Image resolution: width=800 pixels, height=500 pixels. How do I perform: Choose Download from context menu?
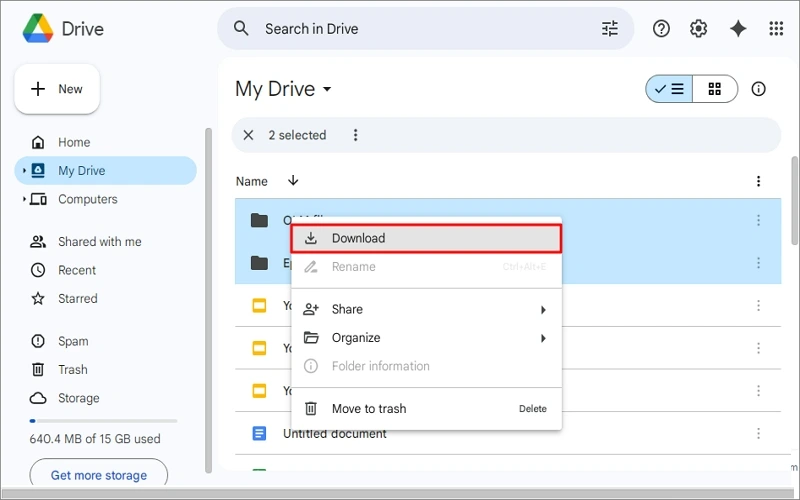(426, 238)
